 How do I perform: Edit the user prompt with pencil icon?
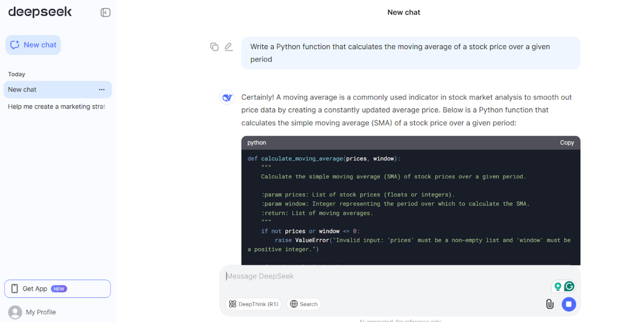click(x=229, y=47)
